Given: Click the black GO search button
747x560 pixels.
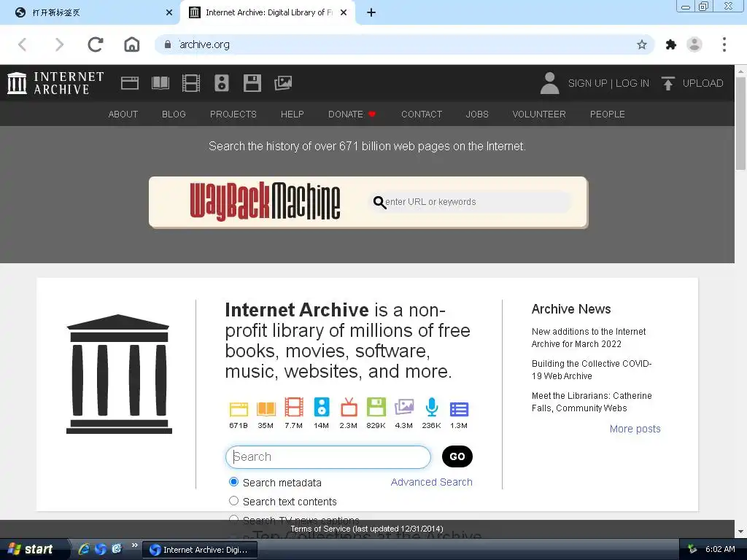Looking at the screenshot, I should (x=457, y=456).
